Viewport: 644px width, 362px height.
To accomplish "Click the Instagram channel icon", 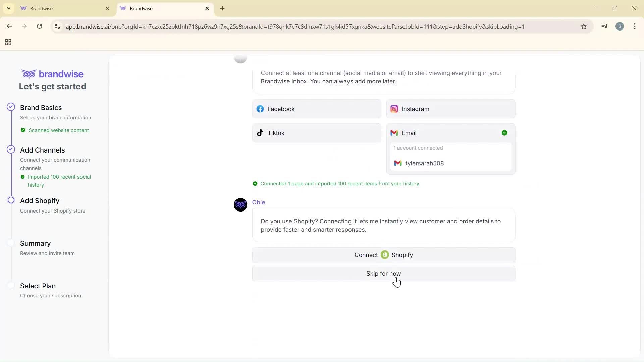I will tap(394, 109).
